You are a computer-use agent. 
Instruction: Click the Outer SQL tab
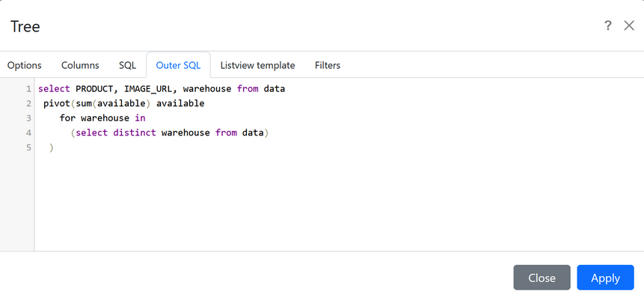pyautogui.click(x=178, y=65)
